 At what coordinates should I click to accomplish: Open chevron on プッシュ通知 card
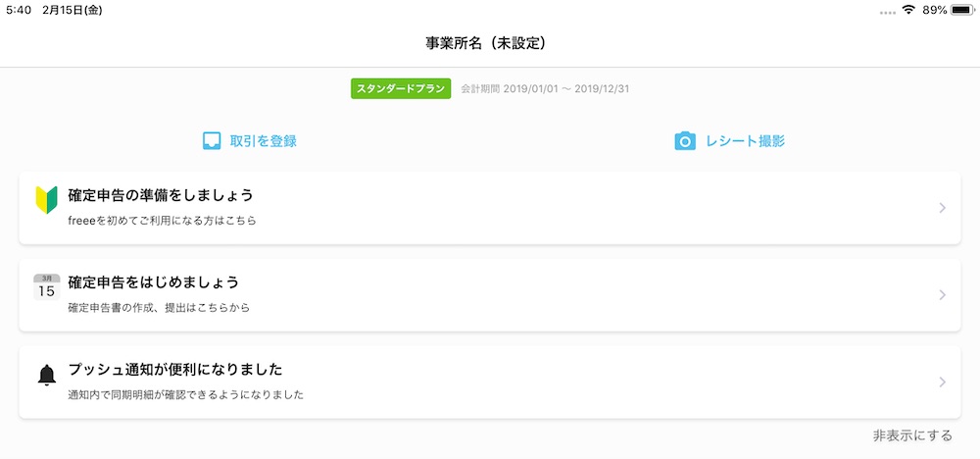click(942, 382)
